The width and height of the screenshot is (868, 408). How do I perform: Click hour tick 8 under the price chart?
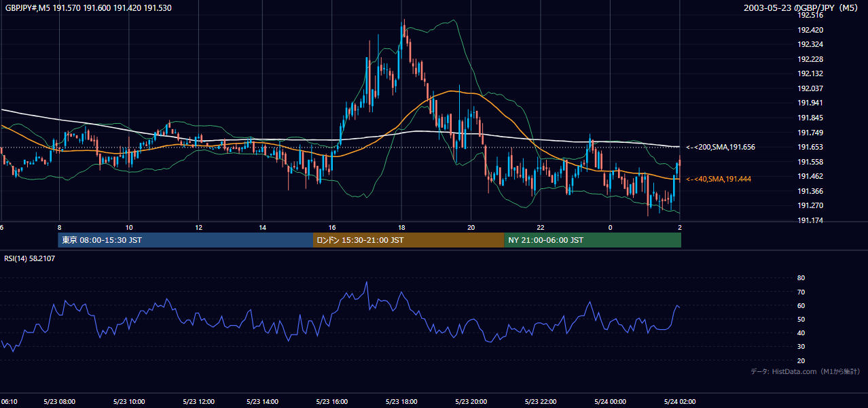coord(59,227)
